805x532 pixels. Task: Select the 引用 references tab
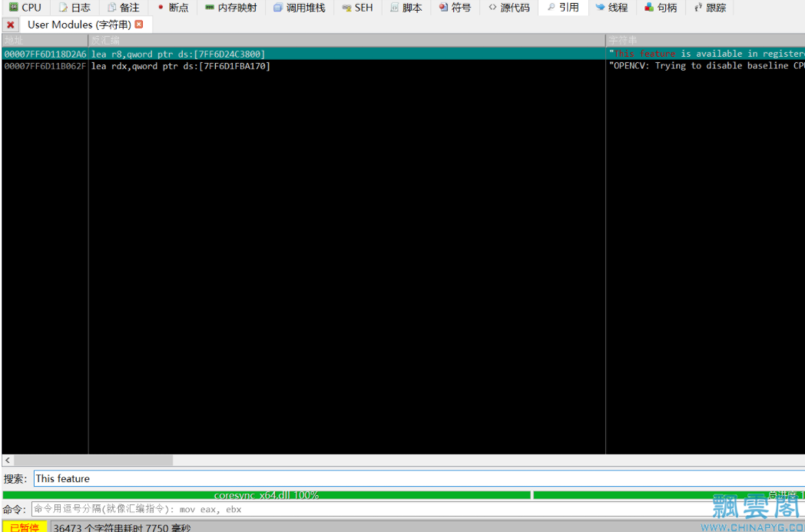[563, 8]
